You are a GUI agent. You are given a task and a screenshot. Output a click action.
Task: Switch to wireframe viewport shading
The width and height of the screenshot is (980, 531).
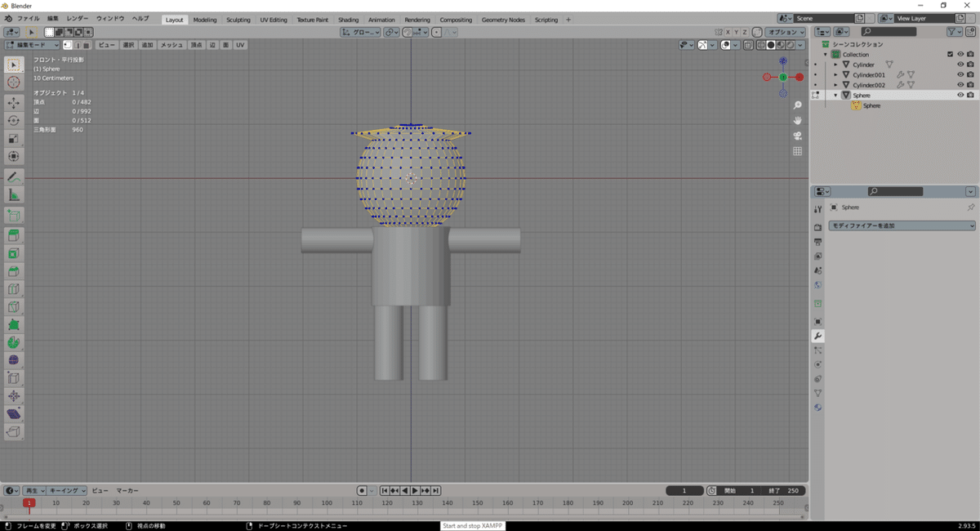click(761, 45)
